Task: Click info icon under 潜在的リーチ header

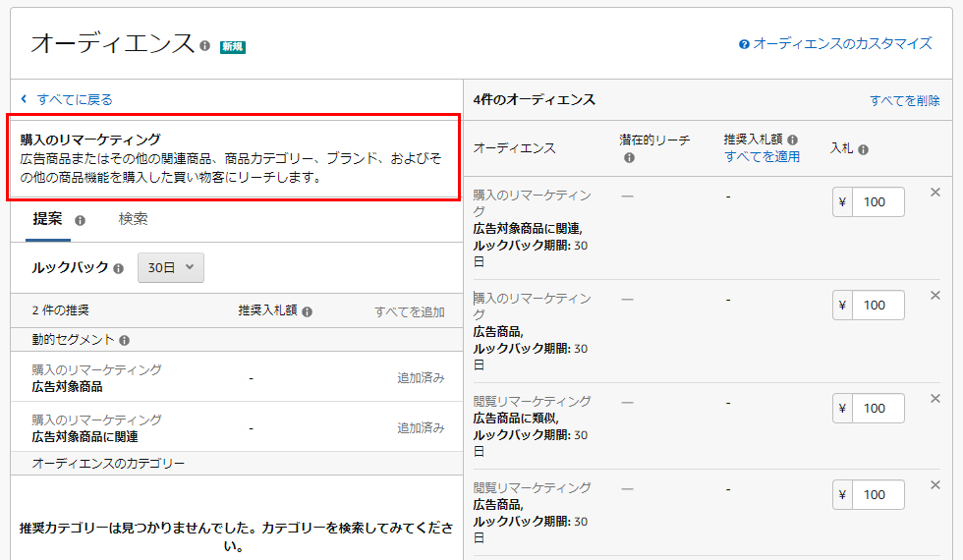Action: point(629,157)
